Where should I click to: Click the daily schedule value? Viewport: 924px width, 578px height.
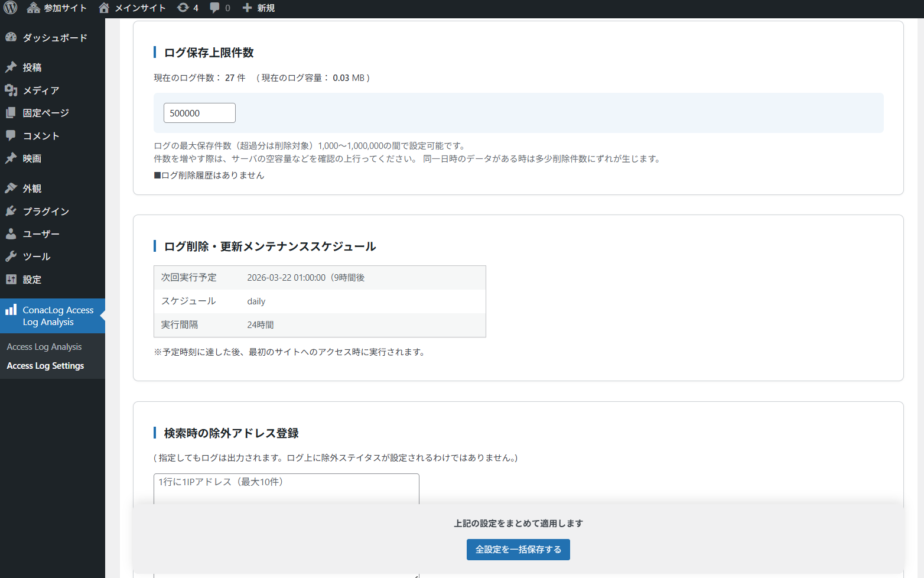(x=256, y=301)
